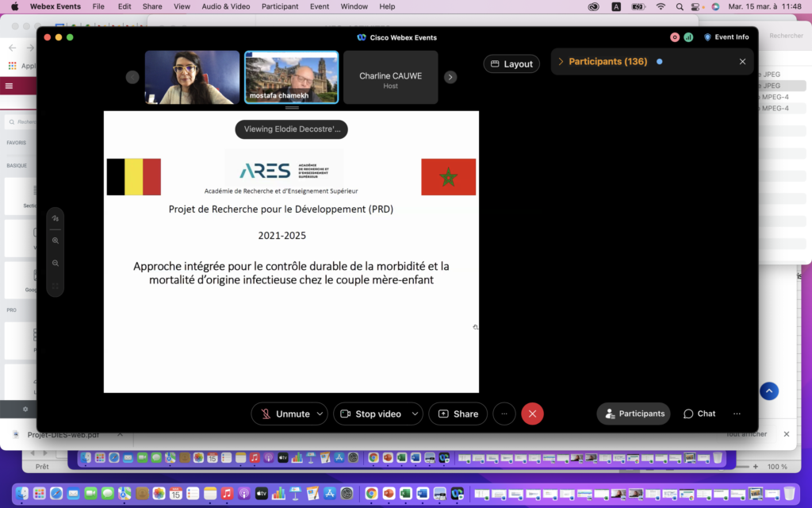Open the Webex Events application menu

click(56, 6)
